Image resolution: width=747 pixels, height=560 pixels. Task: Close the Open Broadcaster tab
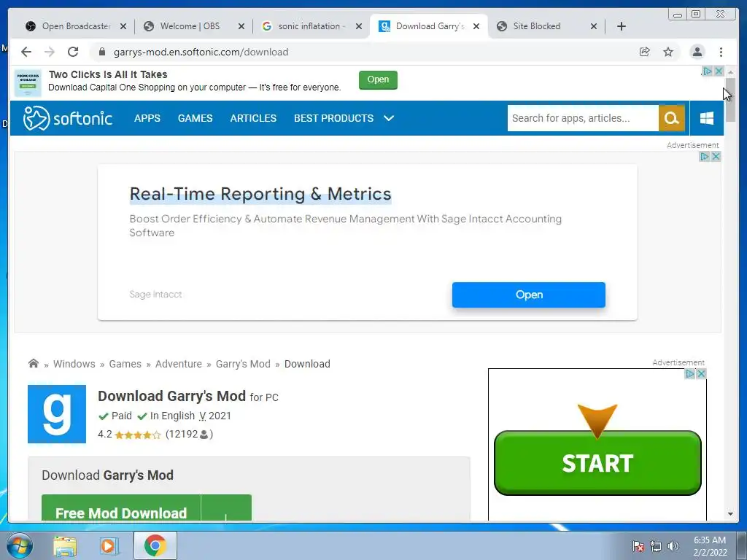click(x=123, y=27)
